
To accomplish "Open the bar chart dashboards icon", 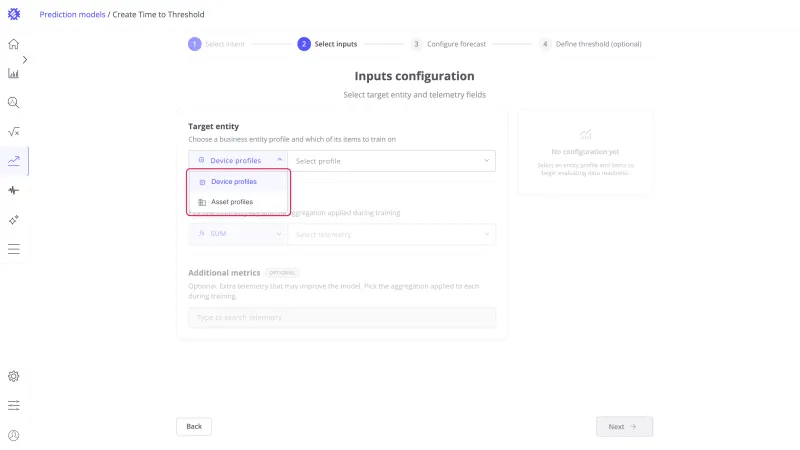I will 14,73.
